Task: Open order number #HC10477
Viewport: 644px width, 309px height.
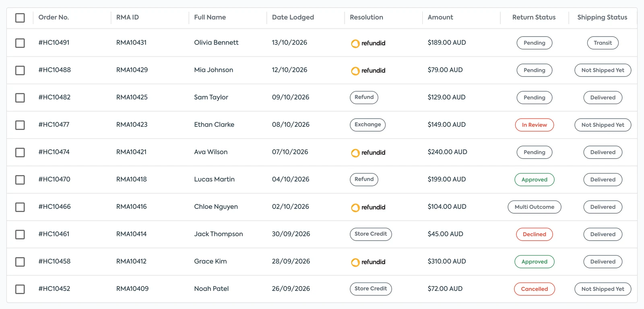Action: tap(54, 125)
